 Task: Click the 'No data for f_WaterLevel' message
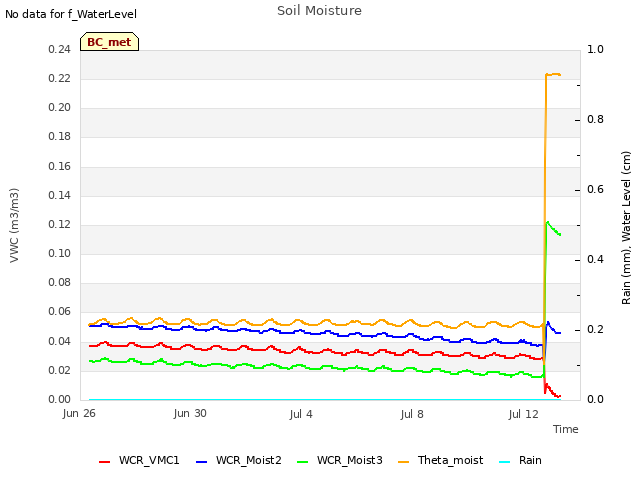pyautogui.click(x=71, y=14)
